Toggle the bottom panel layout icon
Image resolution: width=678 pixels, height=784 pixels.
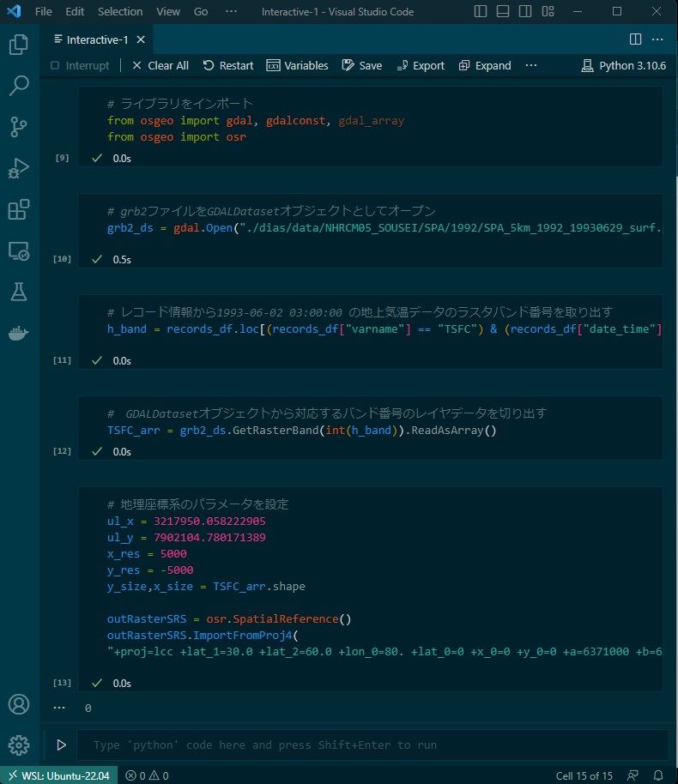coord(503,11)
